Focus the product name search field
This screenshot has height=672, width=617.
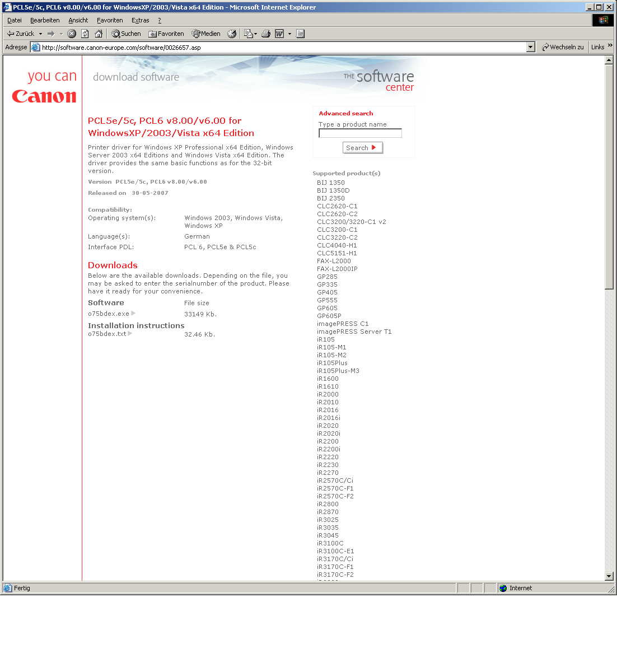(360, 133)
